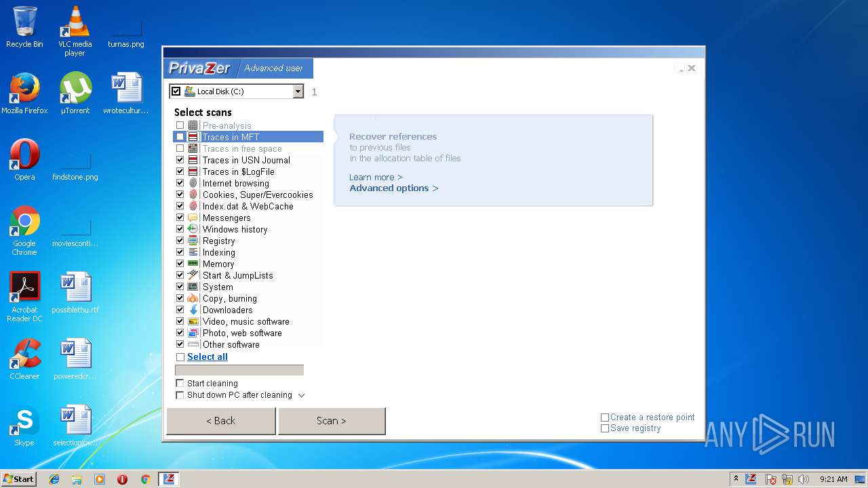This screenshot has width=868, height=488.
Task: Select the Windows history label
Action: tap(235, 229)
